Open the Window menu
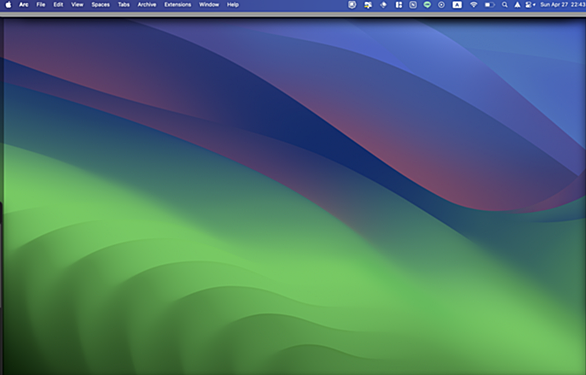 (209, 5)
